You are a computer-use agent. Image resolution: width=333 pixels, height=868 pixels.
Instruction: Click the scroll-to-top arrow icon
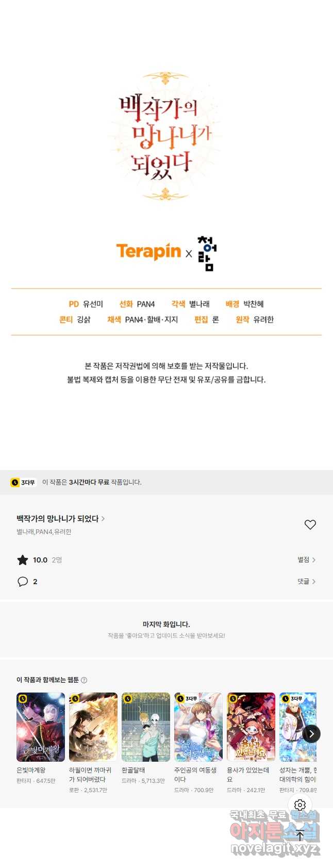point(300,835)
